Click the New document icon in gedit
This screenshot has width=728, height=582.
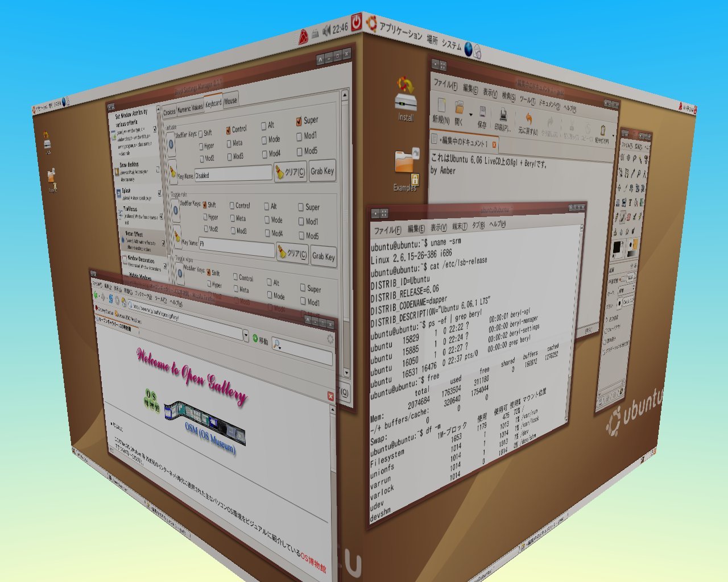coord(440,106)
